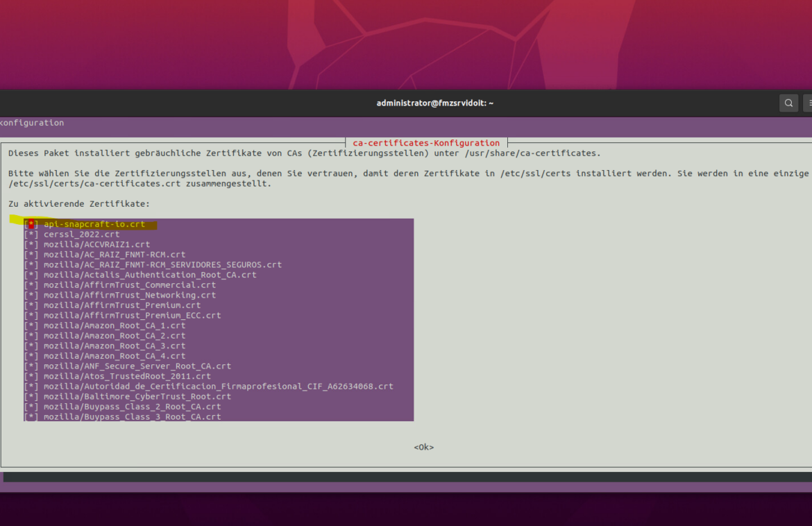Uncheck the Baltimore_CyberTrust_Root.crt checkbox
Screen dimensions: 812x526
[x=31, y=397]
